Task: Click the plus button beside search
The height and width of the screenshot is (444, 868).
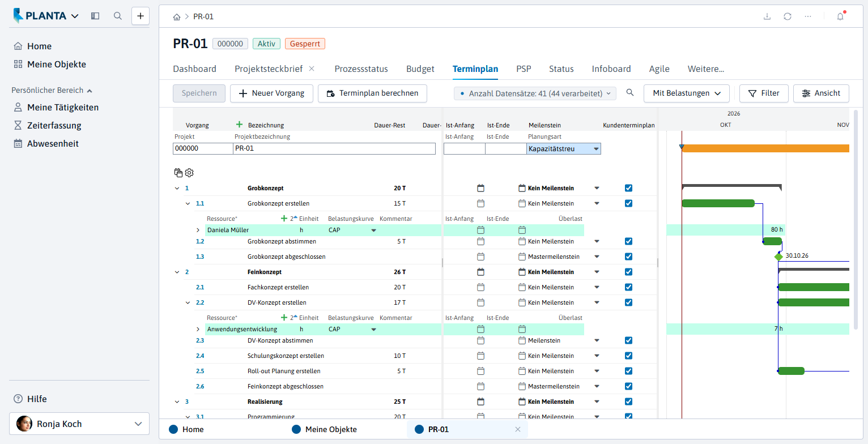Action: 141,16
